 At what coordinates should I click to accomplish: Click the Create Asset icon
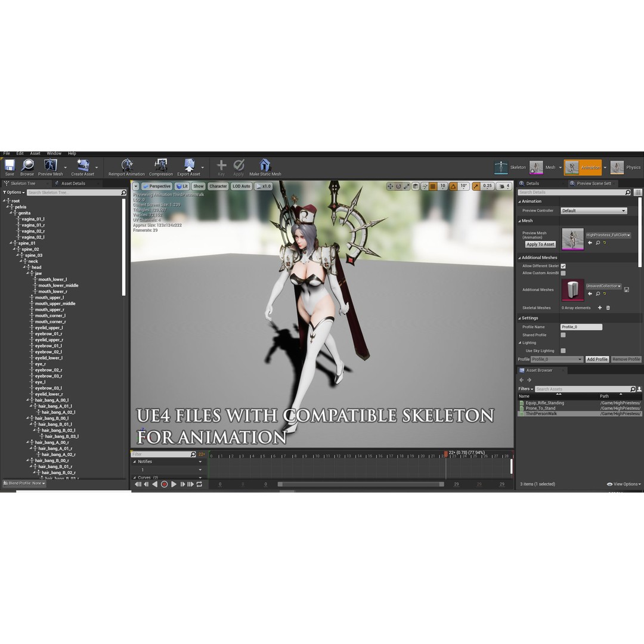click(82, 165)
